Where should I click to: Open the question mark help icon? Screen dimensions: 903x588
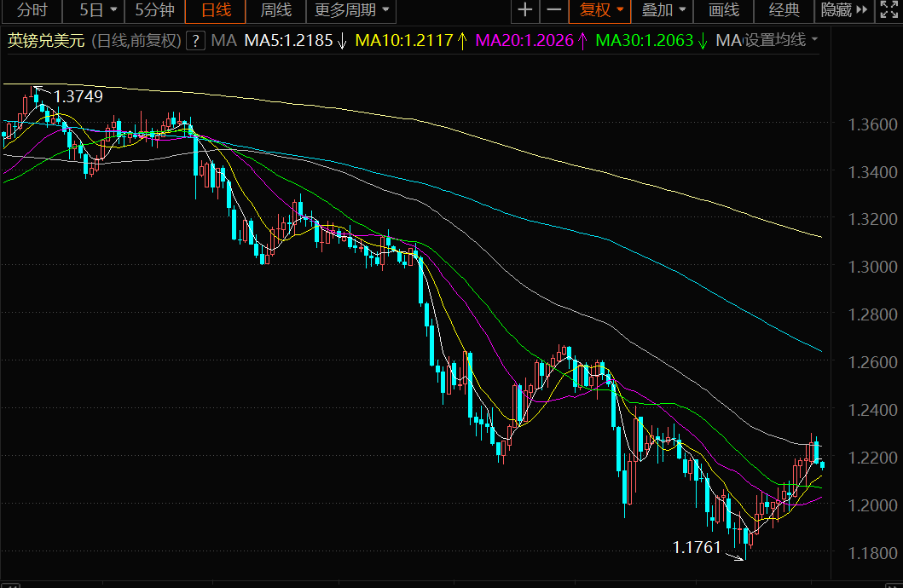click(196, 41)
